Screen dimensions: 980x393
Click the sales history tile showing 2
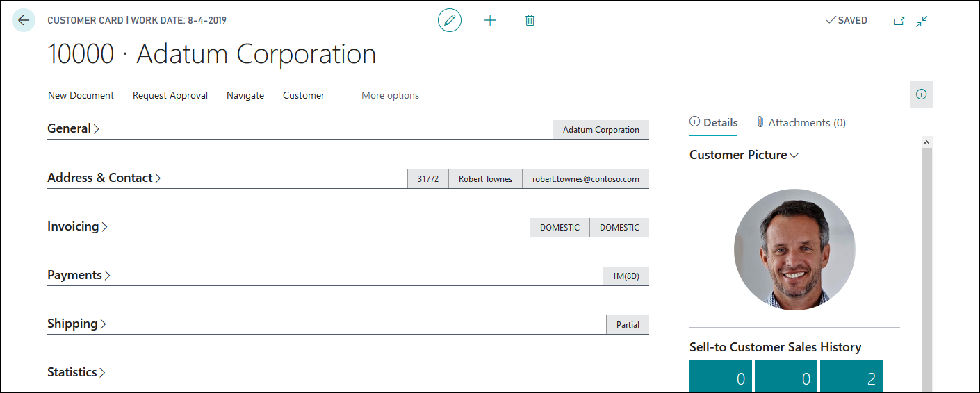tap(851, 376)
